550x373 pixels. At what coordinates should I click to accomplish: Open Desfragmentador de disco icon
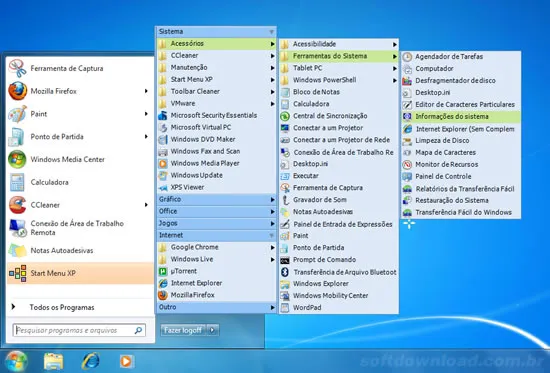point(407,81)
